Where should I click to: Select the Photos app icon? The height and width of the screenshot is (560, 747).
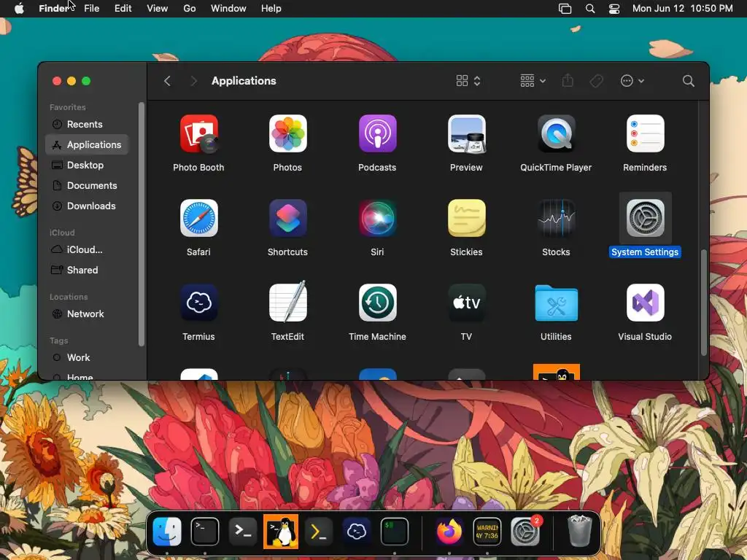[287, 134]
